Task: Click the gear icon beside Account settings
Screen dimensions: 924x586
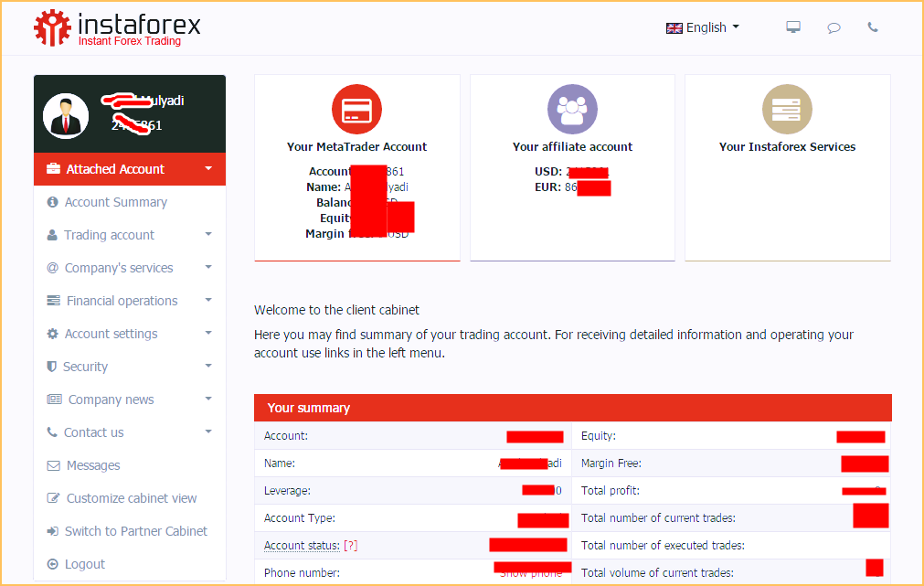Action: (x=52, y=334)
